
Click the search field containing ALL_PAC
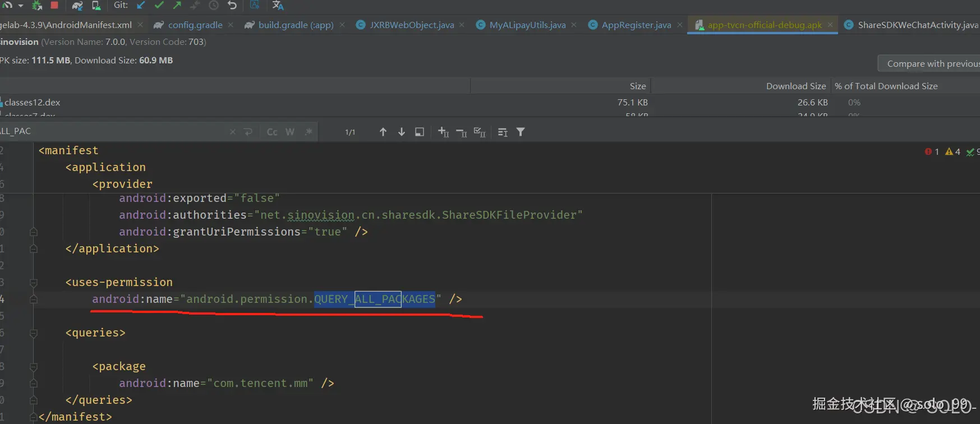tap(112, 131)
